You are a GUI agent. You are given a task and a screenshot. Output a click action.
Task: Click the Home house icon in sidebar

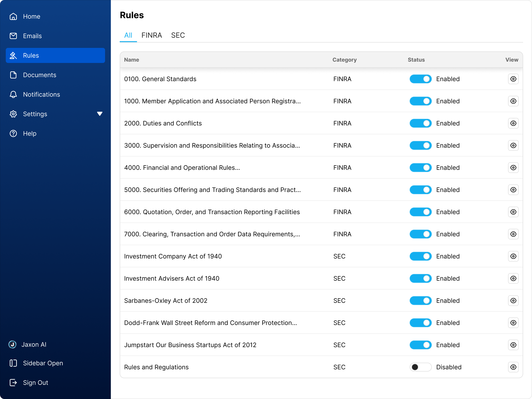tap(13, 16)
